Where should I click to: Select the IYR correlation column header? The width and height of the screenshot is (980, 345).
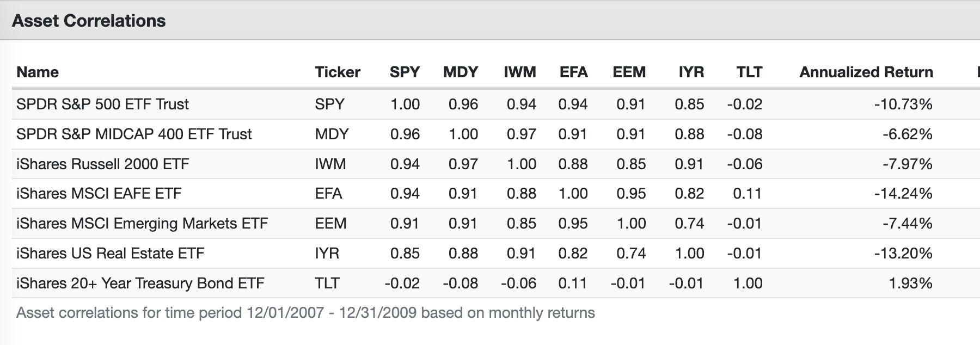(691, 72)
